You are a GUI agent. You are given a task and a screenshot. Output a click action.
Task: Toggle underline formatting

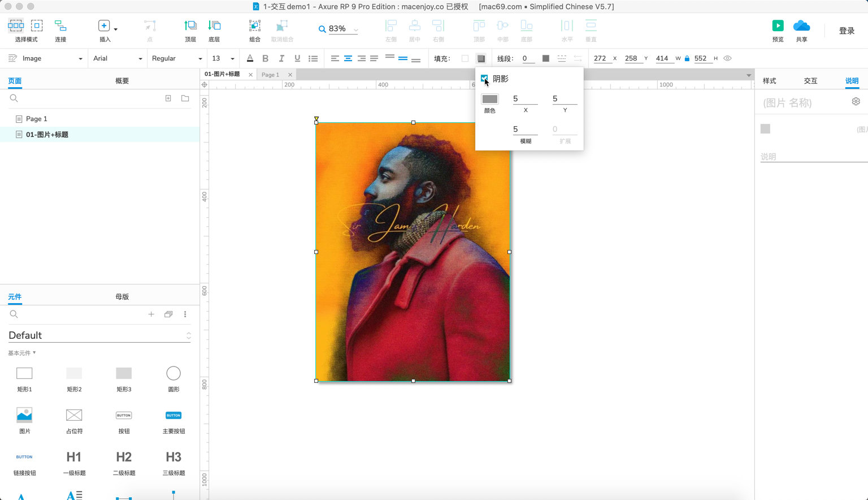pos(297,58)
